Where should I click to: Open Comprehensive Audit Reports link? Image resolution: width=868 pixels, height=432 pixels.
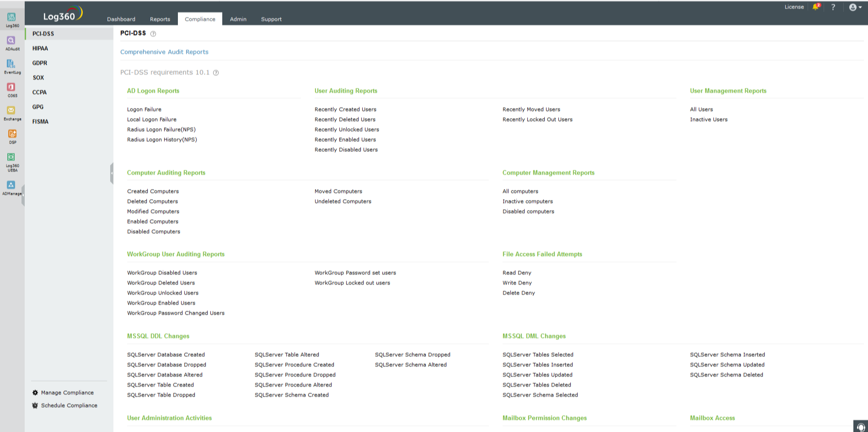164,52
